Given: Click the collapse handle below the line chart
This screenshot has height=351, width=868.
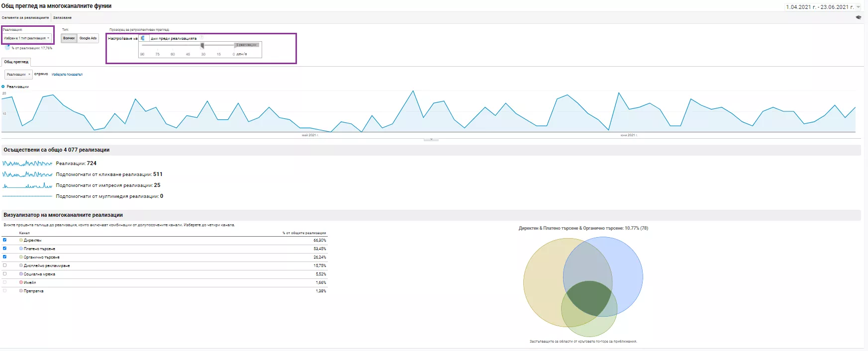Looking at the screenshot, I should click(431, 139).
